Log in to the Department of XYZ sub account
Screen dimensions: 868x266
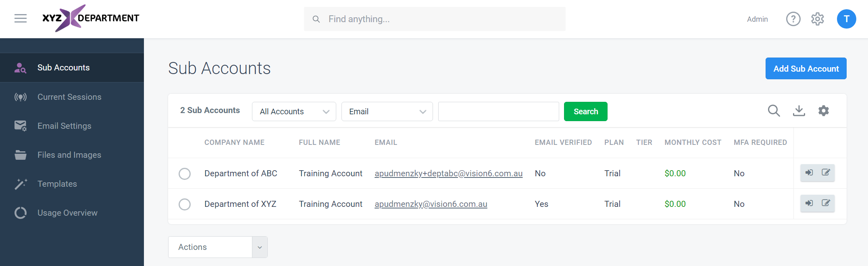coord(809,203)
